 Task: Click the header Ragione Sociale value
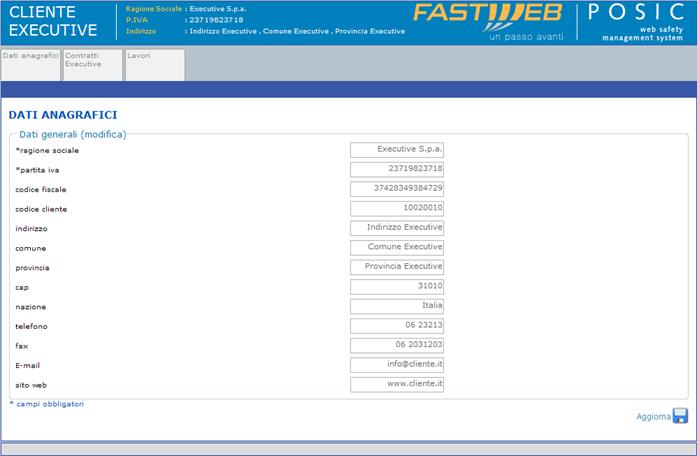click(218, 8)
